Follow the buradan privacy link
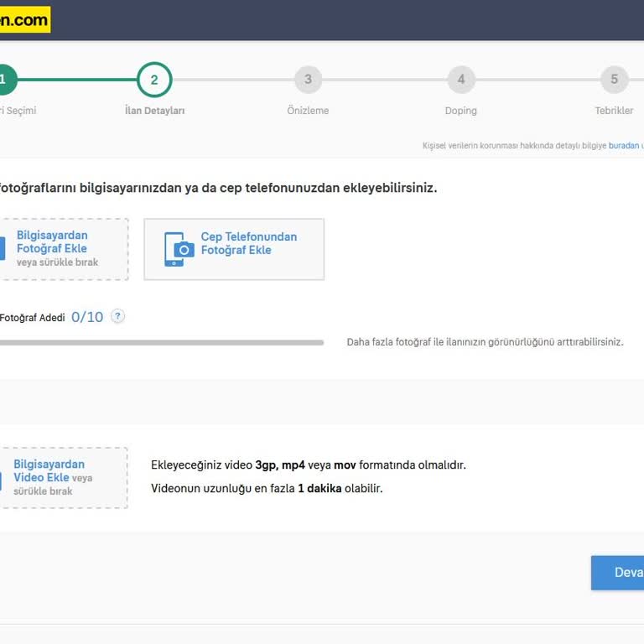The image size is (644, 644). (x=623, y=146)
